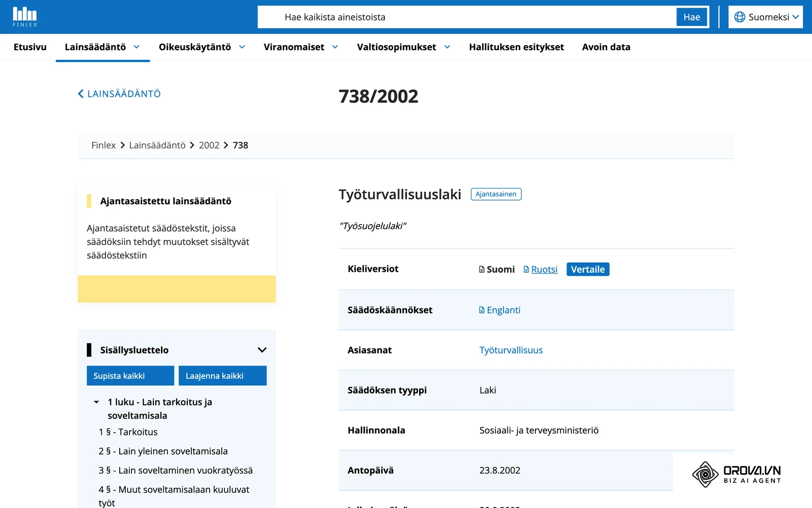Click the 738 breadcrumb item
Viewport: 812px width, 508px height.
(x=241, y=145)
